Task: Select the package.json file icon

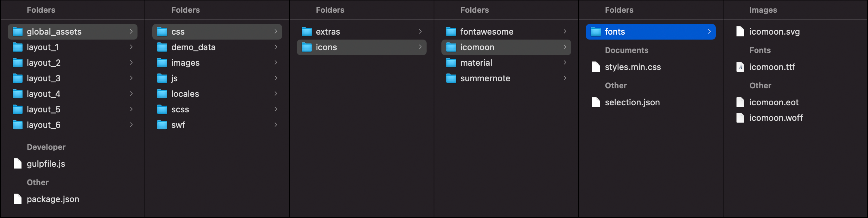Action: (18, 199)
